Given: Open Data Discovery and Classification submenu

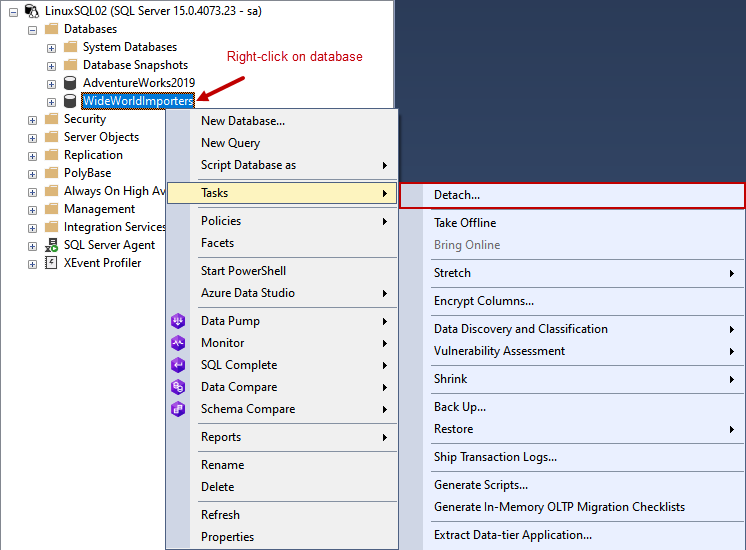Looking at the screenshot, I should pyautogui.click(x=572, y=329).
